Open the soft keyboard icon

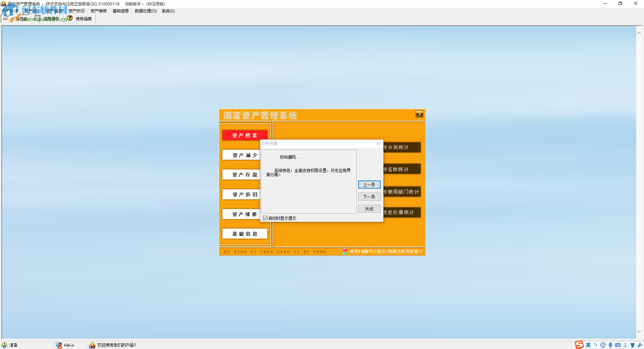coord(618,345)
